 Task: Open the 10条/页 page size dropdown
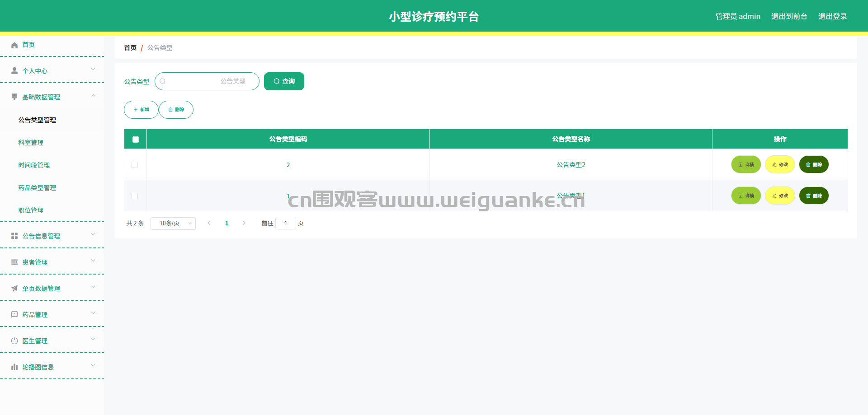(x=173, y=224)
